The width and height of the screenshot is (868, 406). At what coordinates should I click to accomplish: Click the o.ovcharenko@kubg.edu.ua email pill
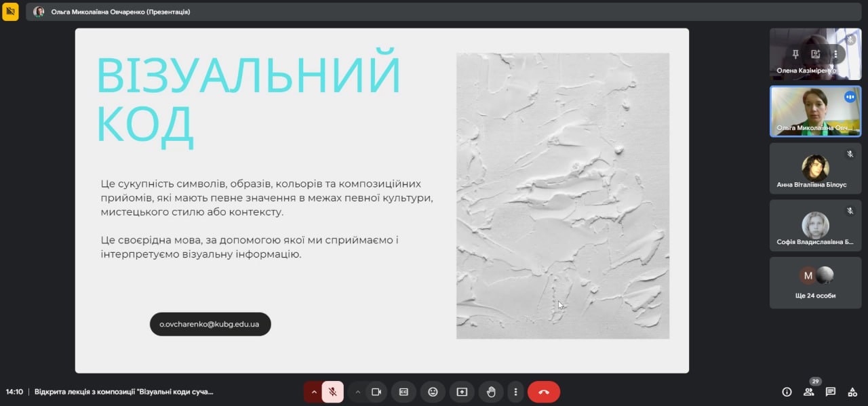[210, 324]
